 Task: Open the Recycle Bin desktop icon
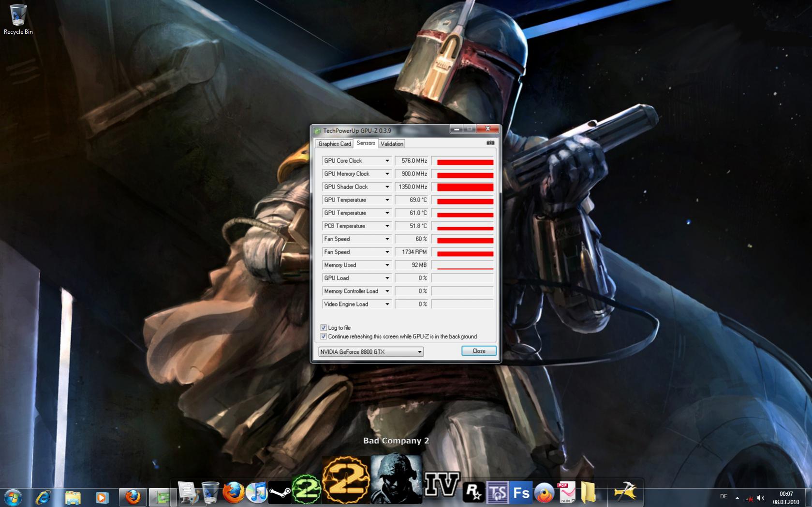pos(18,19)
